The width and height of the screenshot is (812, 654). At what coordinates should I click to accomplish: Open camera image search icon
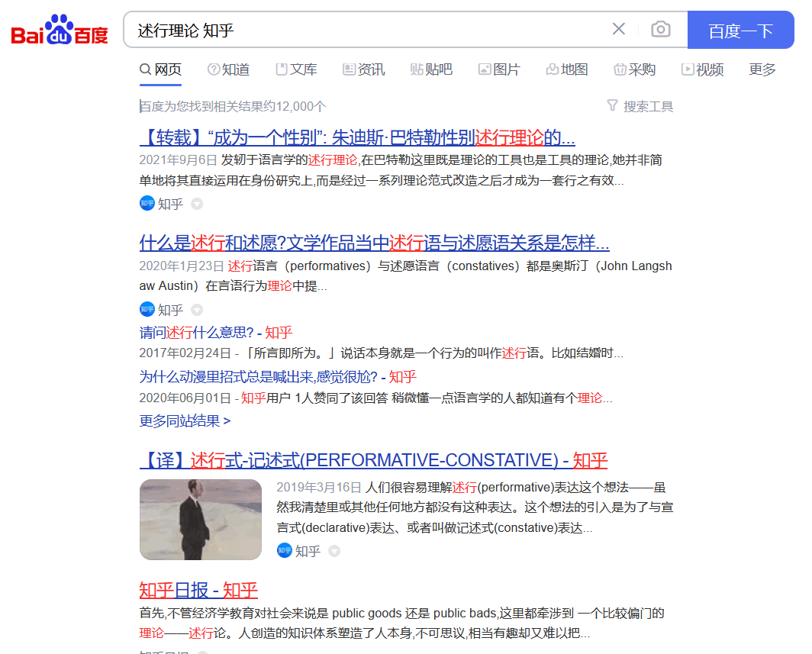tap(660, 30)
